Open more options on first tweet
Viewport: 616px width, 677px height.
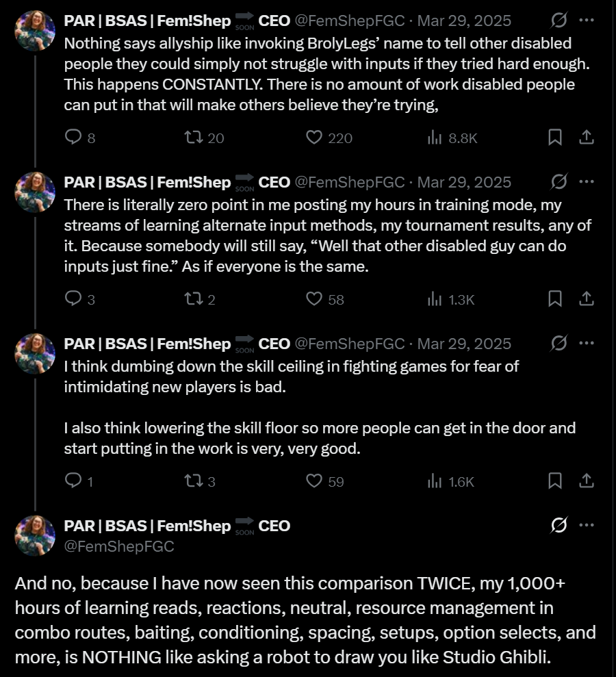586,20
